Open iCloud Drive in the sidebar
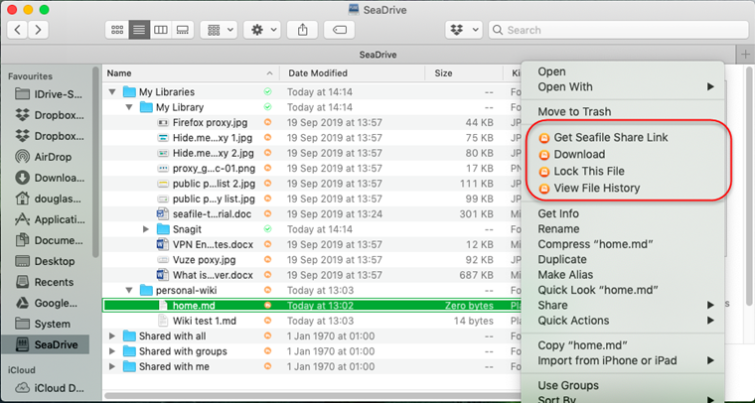Image resolution: width=755 pixels, height=403 pixels. point(49,388)
